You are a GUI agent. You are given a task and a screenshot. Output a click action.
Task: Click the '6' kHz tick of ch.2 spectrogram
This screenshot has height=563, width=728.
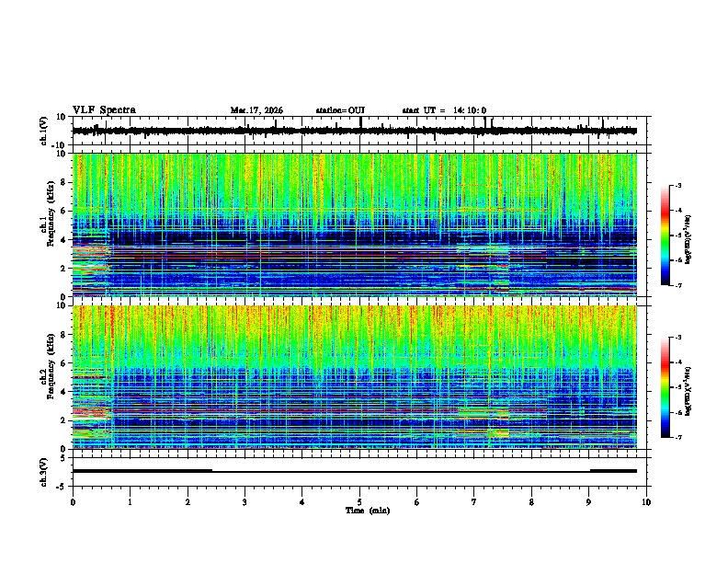point(63,363)
